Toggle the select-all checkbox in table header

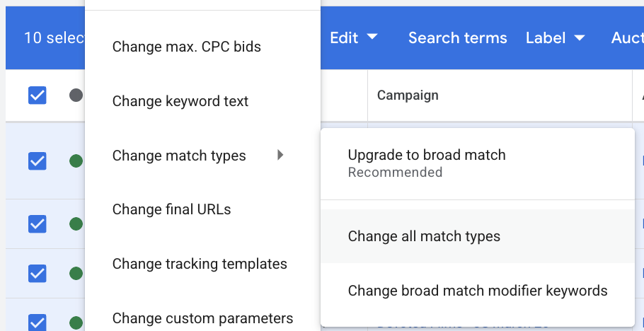point(38,95)
